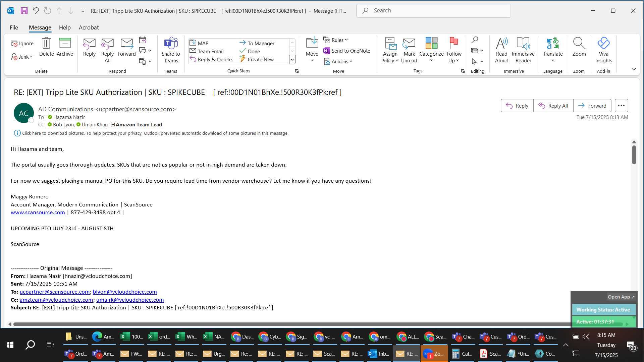Go to previous item with up arrow
The height and width of the screenshot is (362, 644).
(x=59, y=11)
